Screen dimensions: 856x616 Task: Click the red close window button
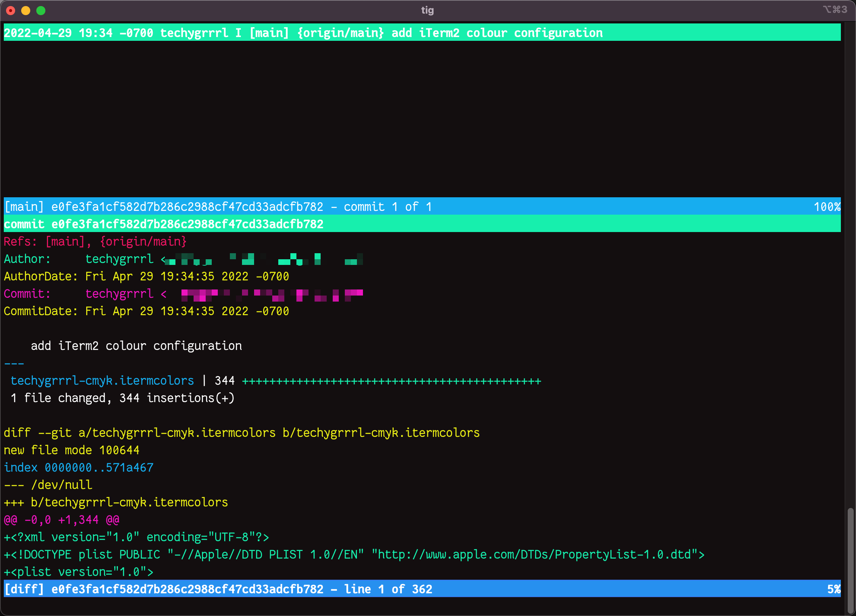pyautogui.click(x=11, y=11)
